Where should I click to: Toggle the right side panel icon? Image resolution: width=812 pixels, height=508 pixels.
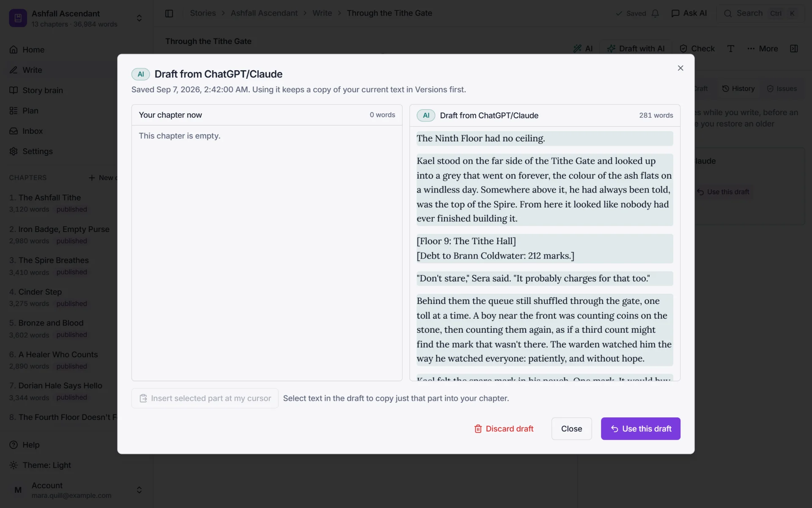794,49
